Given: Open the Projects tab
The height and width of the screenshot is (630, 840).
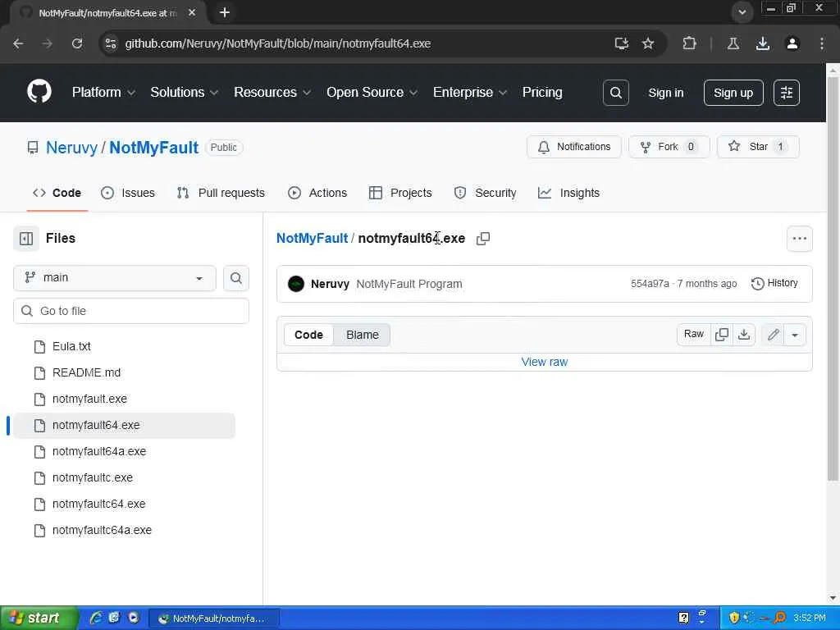Looking at the screenshot, I should pos(400,193).
